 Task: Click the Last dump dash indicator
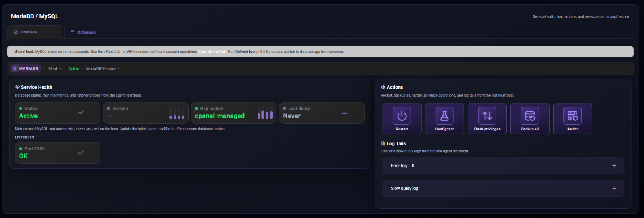345,113
